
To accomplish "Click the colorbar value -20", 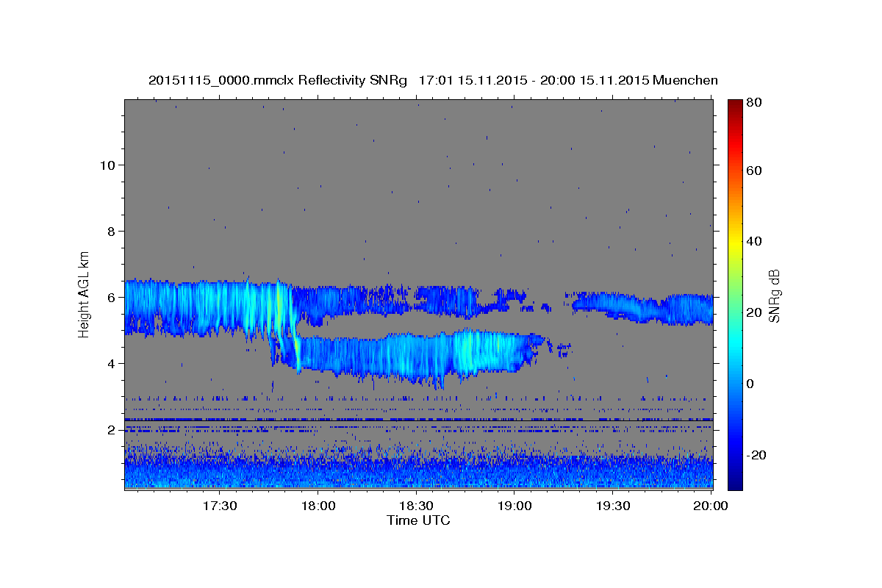I will [x=756, y=454].
